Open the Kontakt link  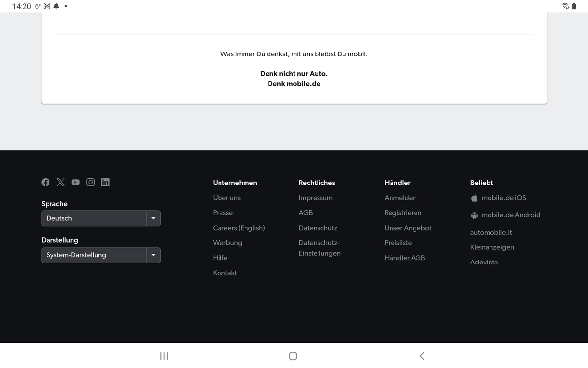(225, 273)
